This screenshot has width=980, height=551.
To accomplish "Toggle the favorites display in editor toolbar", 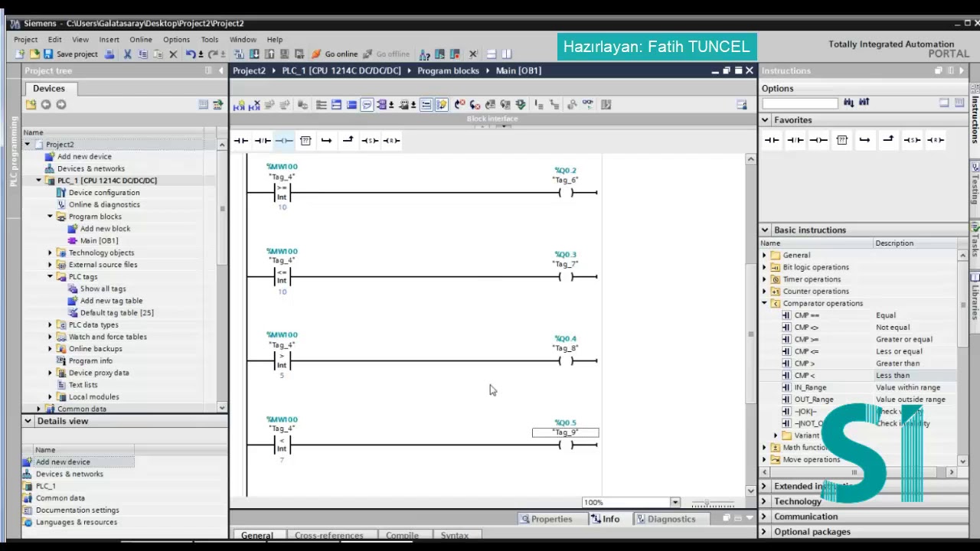I will (441, 105).
